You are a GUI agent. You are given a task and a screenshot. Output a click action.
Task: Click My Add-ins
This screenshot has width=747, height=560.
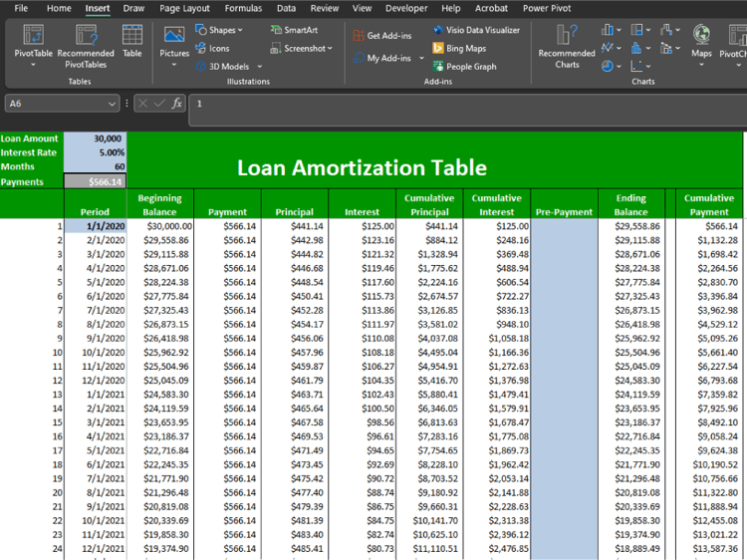(x=382, y=58)
